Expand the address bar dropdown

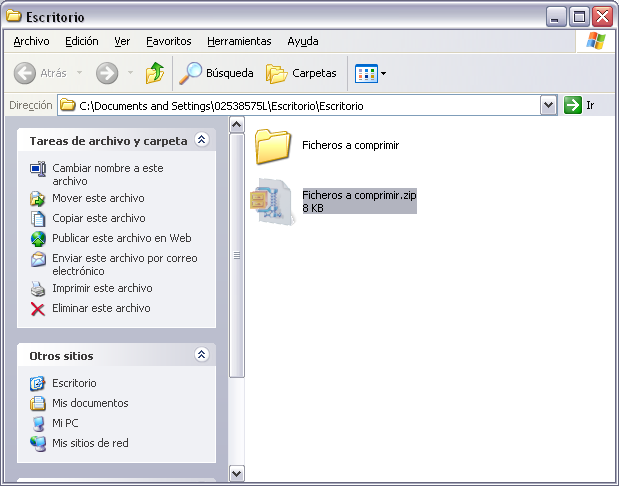(548, 105)
